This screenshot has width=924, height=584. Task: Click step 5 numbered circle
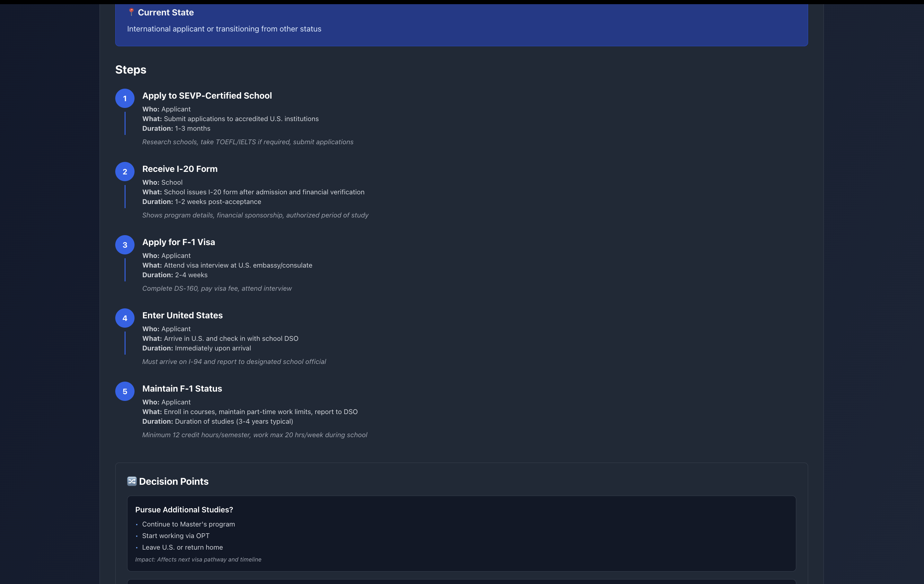pyautogui.click(x=125, y=391)
